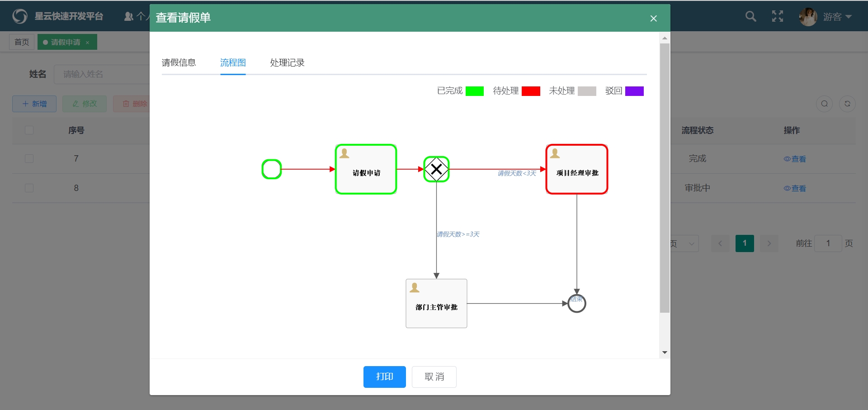The width and height of the screenshot is (868, 410).
Task: Click the green start event circle
Action: click(272, 169)
